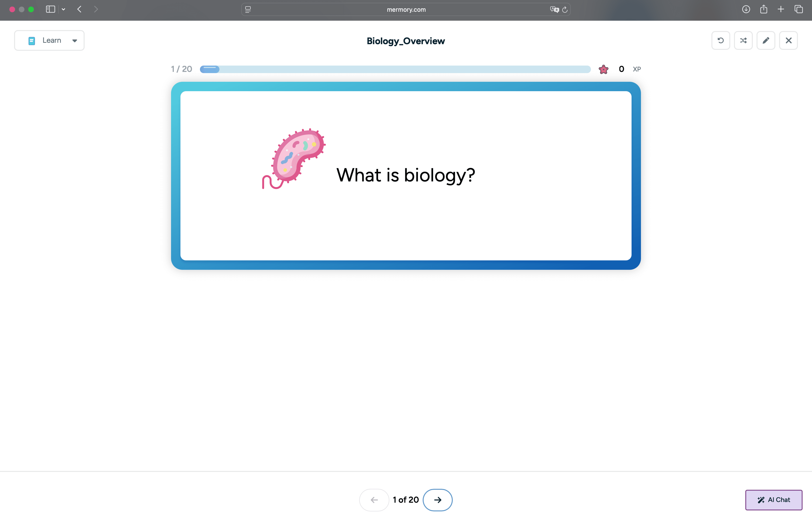Open the Learn mode dropdown
812x525 pixels.
(x=49, y=41)
